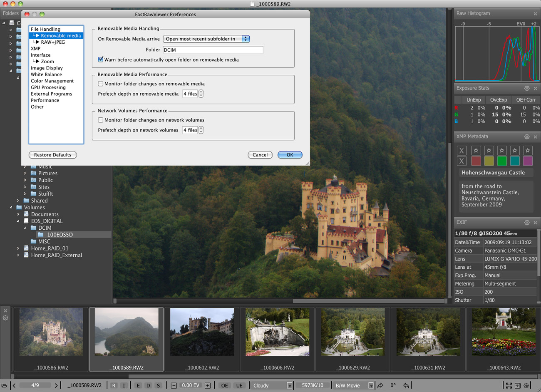Click the open folder icon in status bar
Image resolution: width=541 pixels, height=392 pixels.
4,386
